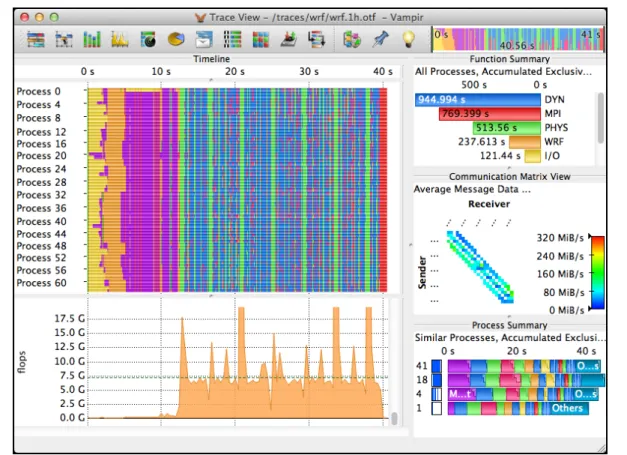
Task: Click the 'Timeline' chart title
Action: click(212, 59)
